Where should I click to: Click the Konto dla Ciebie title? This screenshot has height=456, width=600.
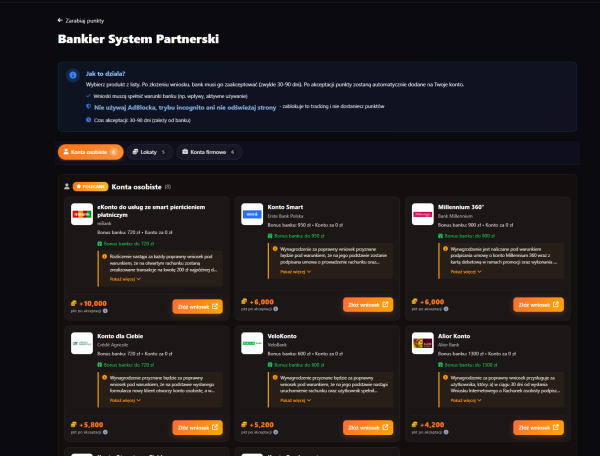click(x=120, y=336)
